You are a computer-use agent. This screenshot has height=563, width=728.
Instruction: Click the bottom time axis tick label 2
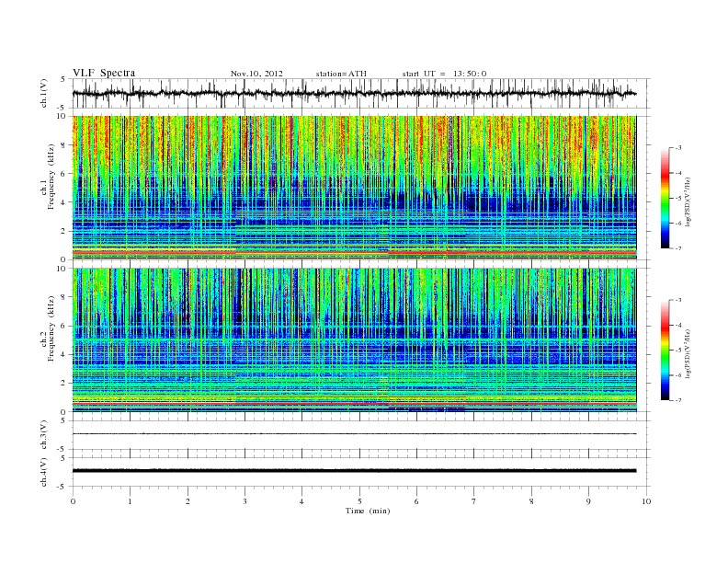pos(188,501)
